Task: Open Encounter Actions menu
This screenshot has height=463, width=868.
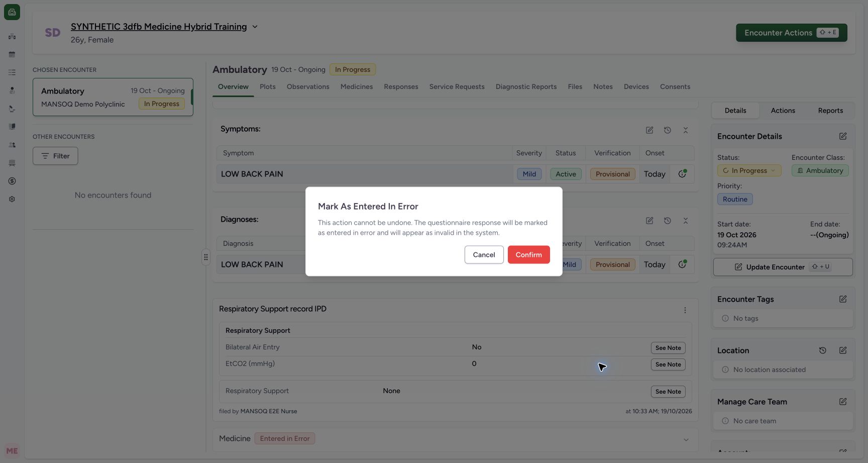Action: click(791, 33)
